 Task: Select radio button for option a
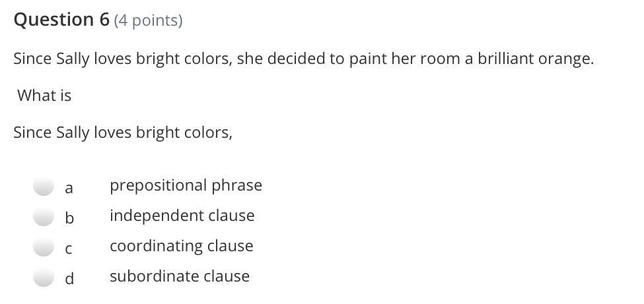[x=44, y=187]
